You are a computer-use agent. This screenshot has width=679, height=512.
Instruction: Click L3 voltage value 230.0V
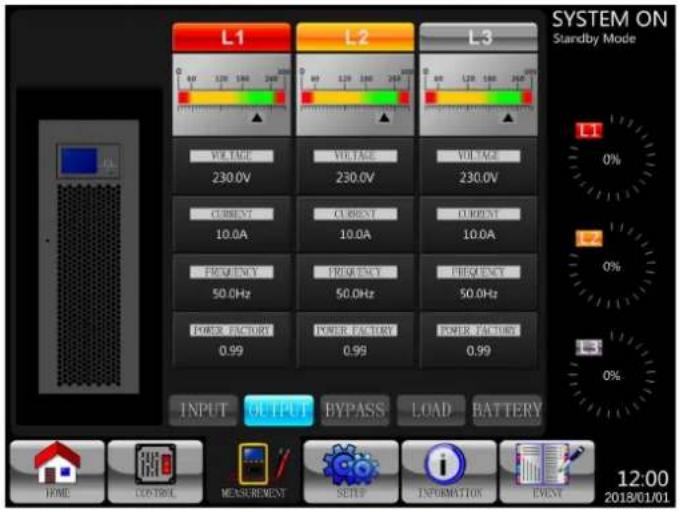479,178
